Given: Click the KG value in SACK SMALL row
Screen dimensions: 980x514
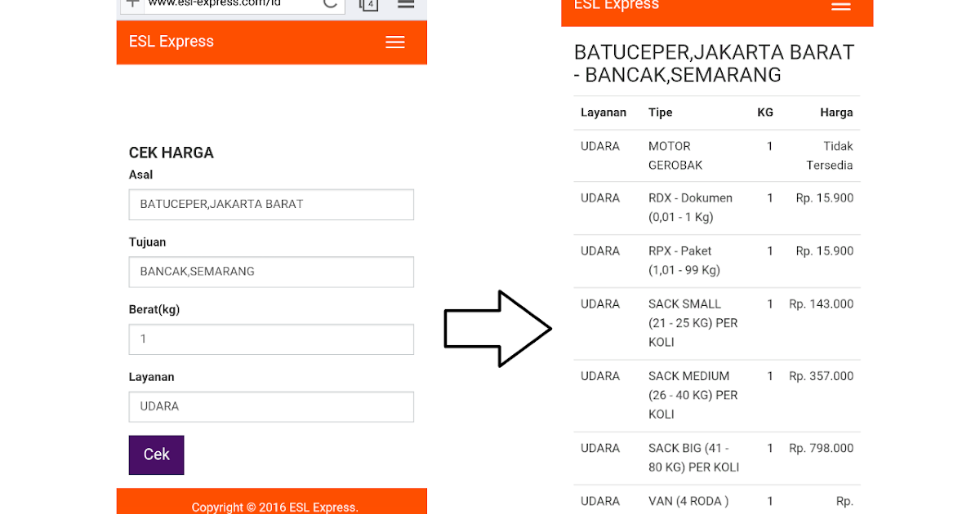Looking at the screenshot, I should pos(770,304).
